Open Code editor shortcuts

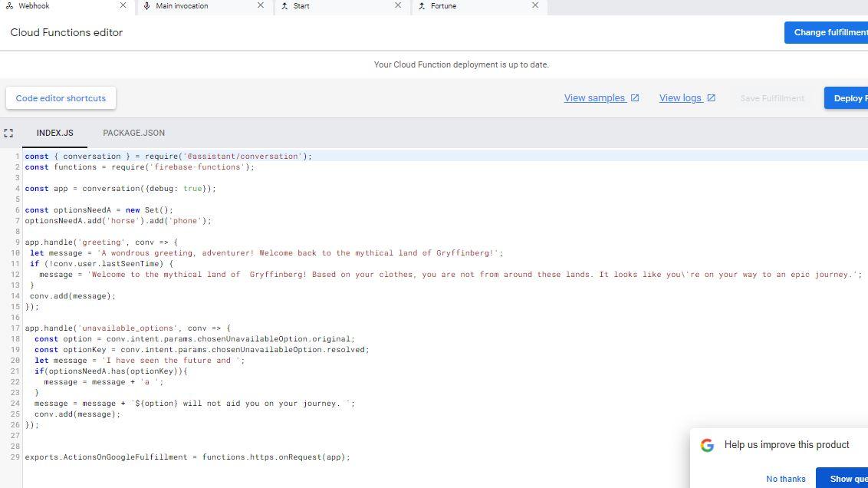[61, 97]
